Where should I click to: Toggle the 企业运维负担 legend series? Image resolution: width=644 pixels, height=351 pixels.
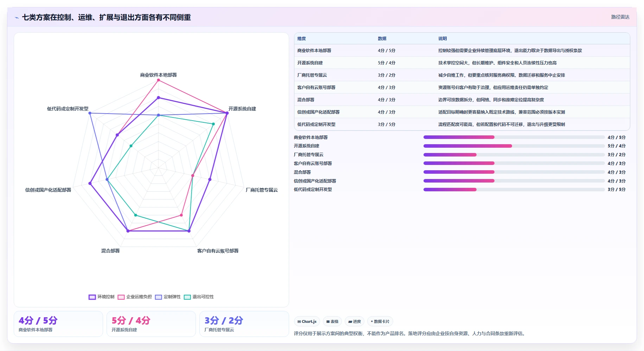(135, 297)
